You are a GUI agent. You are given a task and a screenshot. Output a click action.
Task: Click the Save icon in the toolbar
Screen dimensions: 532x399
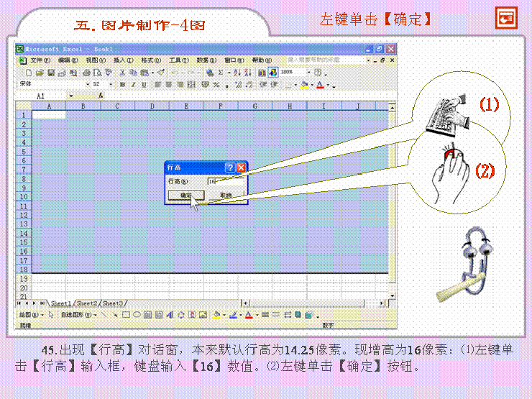pos(51,73)
